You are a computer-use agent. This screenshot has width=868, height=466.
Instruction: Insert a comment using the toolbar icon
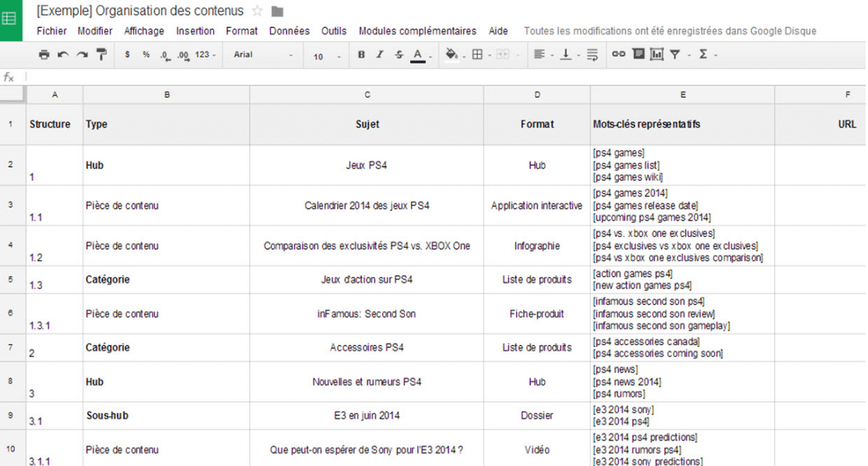tap(638, 55)
